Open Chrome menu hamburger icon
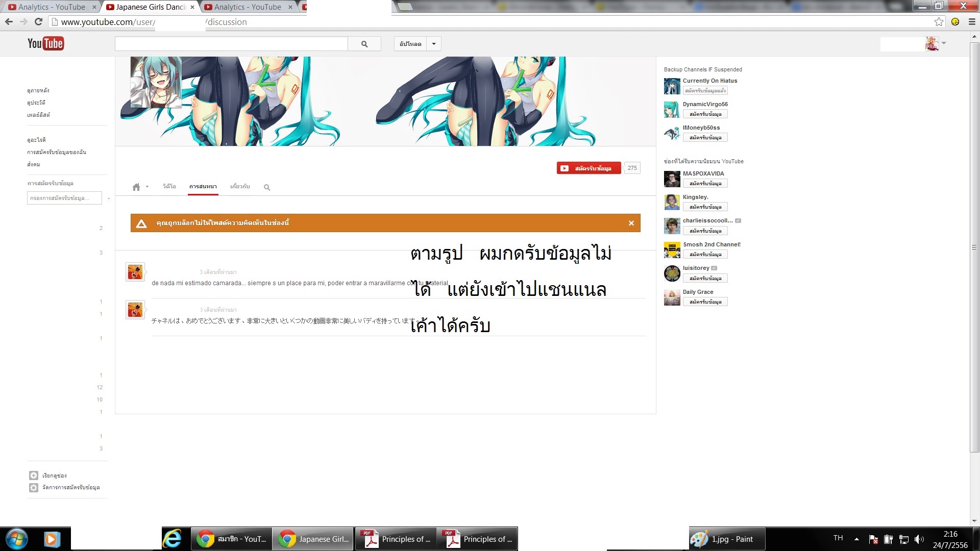The width and height of the screenshot is (980, 551). click(971, 22)
